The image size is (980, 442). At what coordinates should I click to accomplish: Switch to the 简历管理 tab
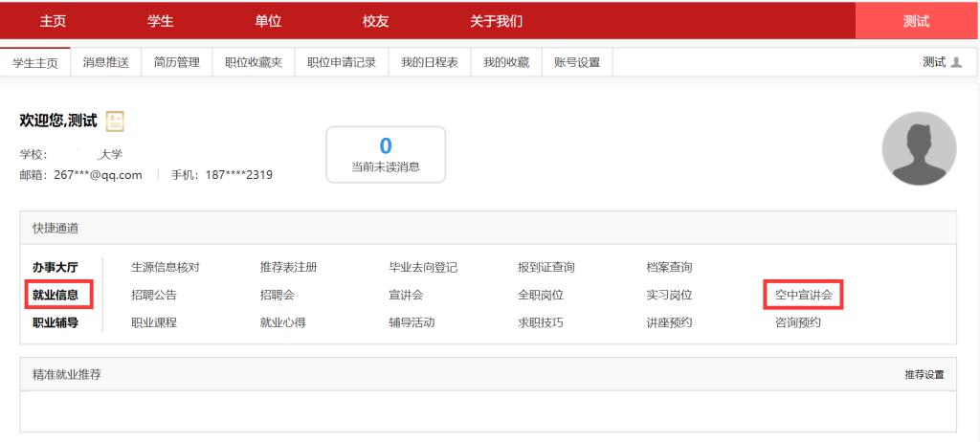click(x=176, y=62)
